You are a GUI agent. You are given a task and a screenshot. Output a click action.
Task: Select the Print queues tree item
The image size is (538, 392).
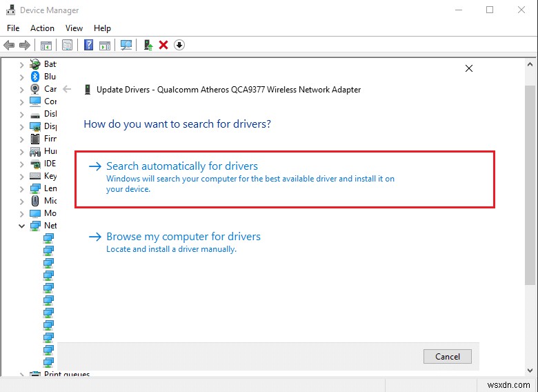point(67,374)
